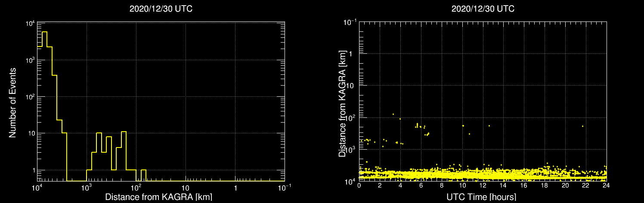Image resolution: width=644 pixels, height=203 pixels.
Task: Click the "2" tick on UTC Time axis
Action: [380, 186]
